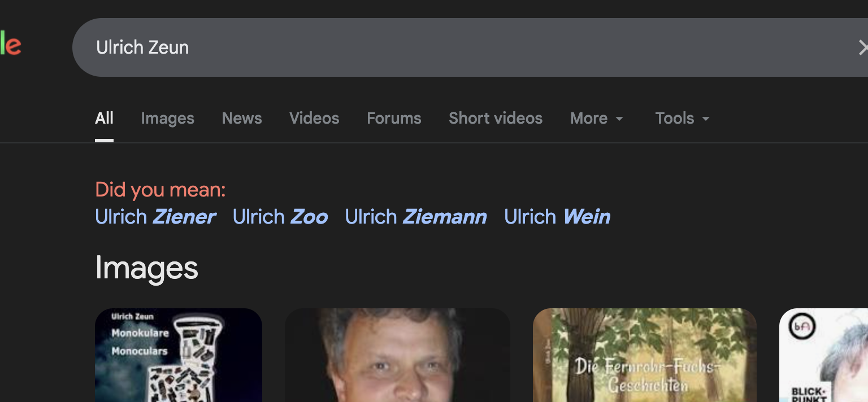
Task: Open Die Fernrohr-Fuchs-Geschichten cover thumbnail
Action: (645, 355)
